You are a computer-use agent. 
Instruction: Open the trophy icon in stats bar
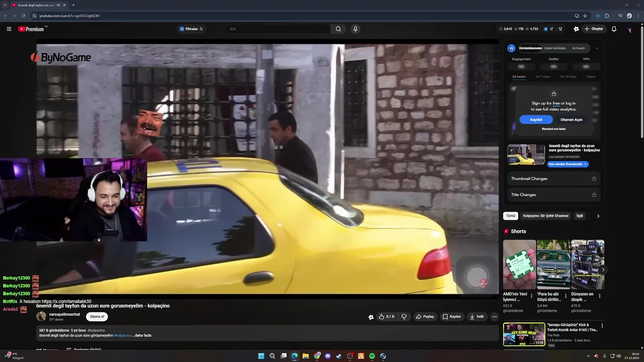560,29
